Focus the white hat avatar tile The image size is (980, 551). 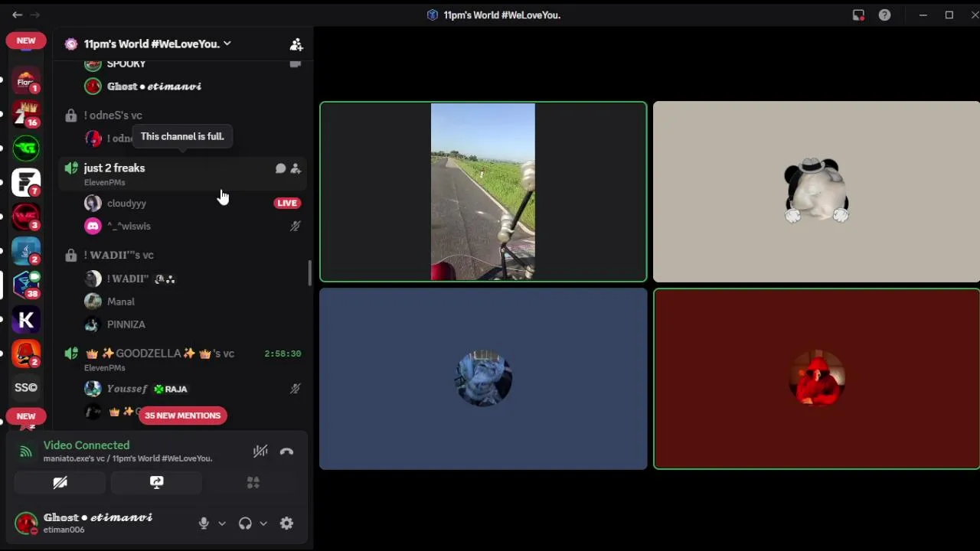pyautogui.click(x=816, y=192)
